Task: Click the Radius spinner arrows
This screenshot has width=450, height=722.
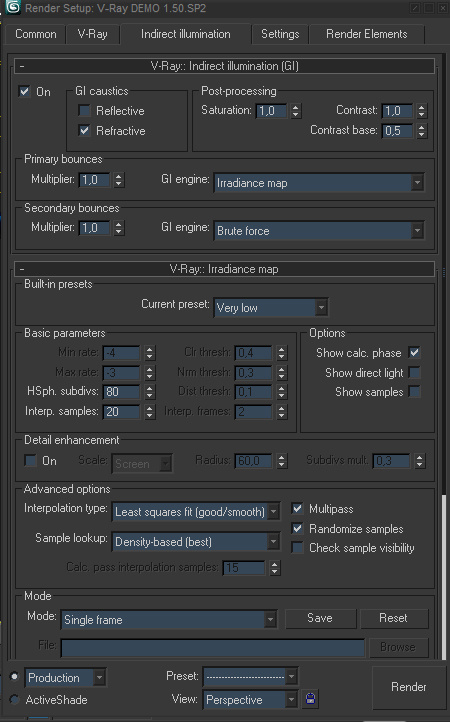Action: 282,460
